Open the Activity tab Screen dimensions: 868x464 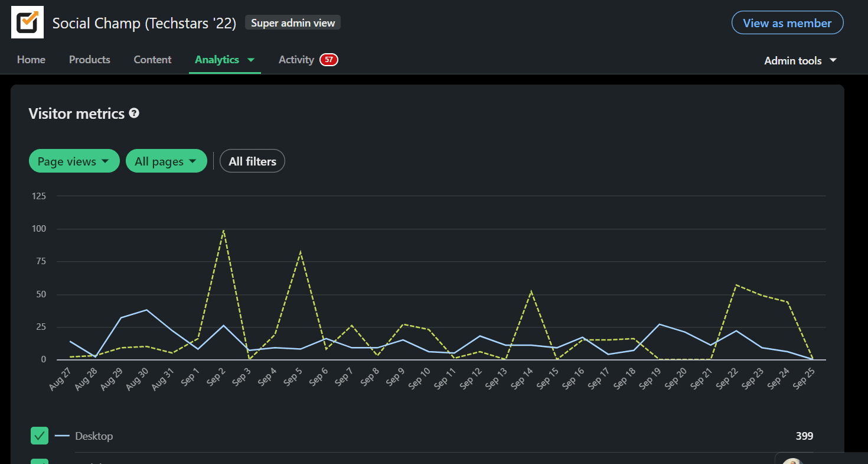(296, 60)
